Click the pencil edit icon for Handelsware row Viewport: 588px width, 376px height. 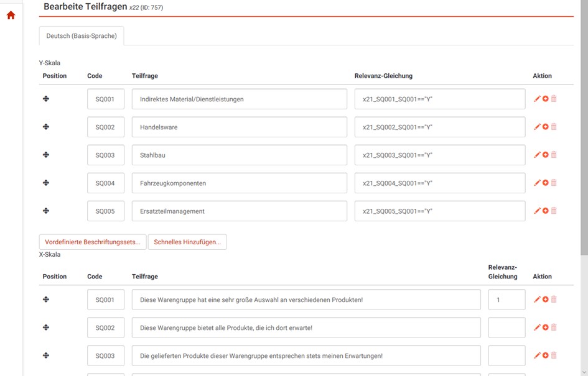[537, 127]
